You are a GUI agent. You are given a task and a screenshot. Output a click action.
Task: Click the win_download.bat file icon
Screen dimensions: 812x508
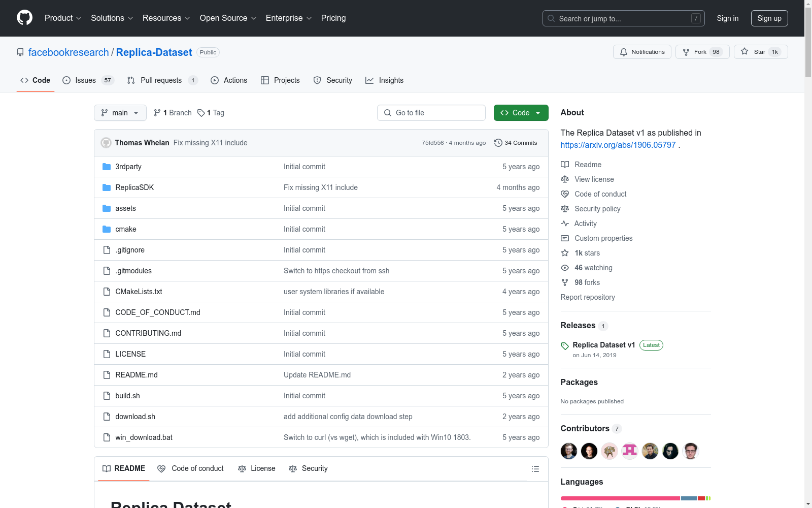point(107,437)
